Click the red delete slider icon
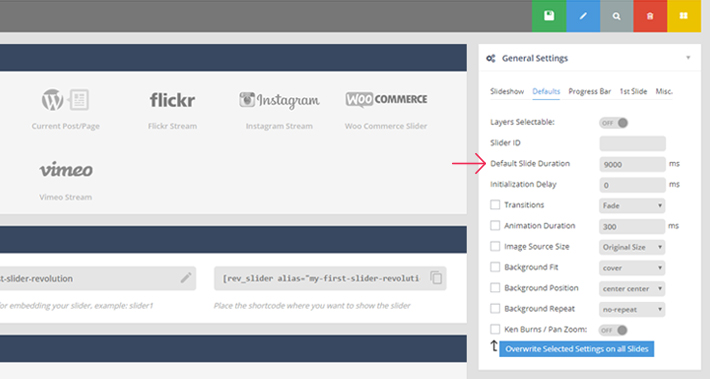The width and height of the screenshot is (710, 379). [650, 16]
